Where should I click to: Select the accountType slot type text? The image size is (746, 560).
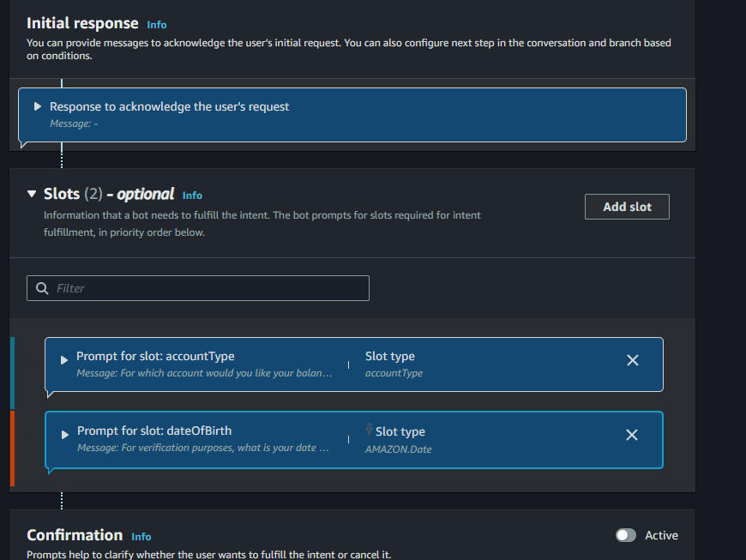click(394, 373)
